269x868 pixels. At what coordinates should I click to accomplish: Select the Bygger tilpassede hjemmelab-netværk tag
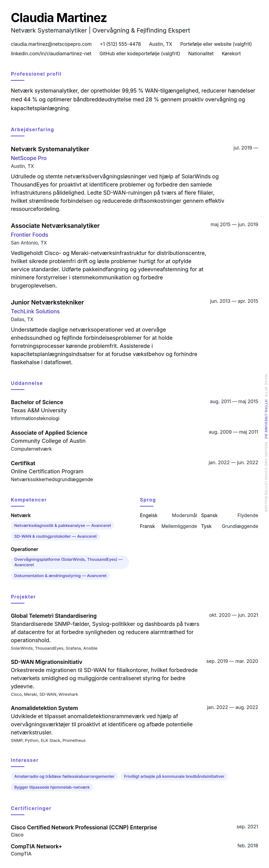point(52,787)
